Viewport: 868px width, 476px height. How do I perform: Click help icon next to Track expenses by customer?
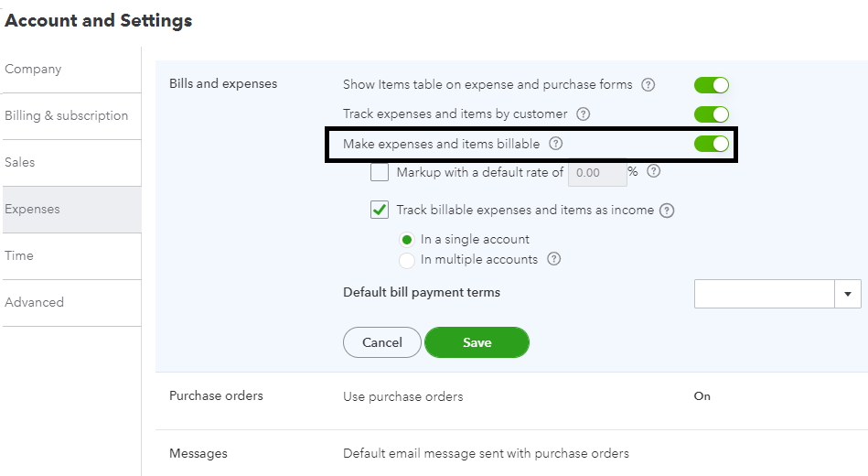(x=583, y=114)
